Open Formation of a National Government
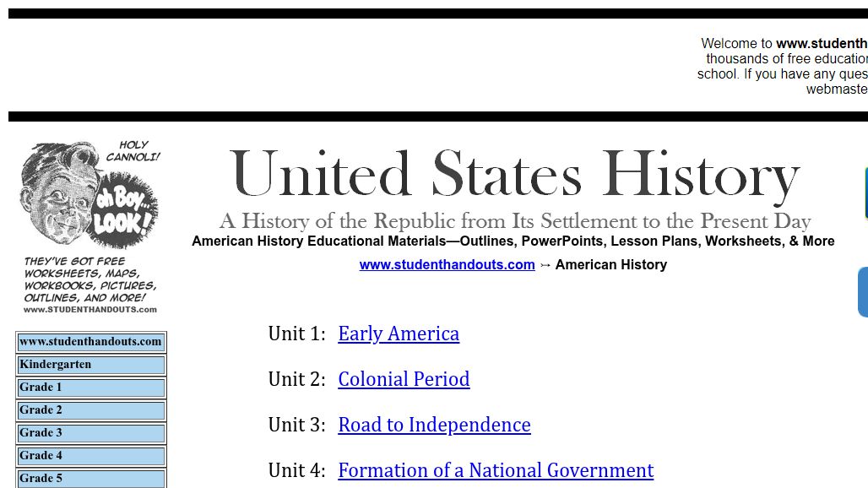The image size is (868, 488). click(495, 470)
